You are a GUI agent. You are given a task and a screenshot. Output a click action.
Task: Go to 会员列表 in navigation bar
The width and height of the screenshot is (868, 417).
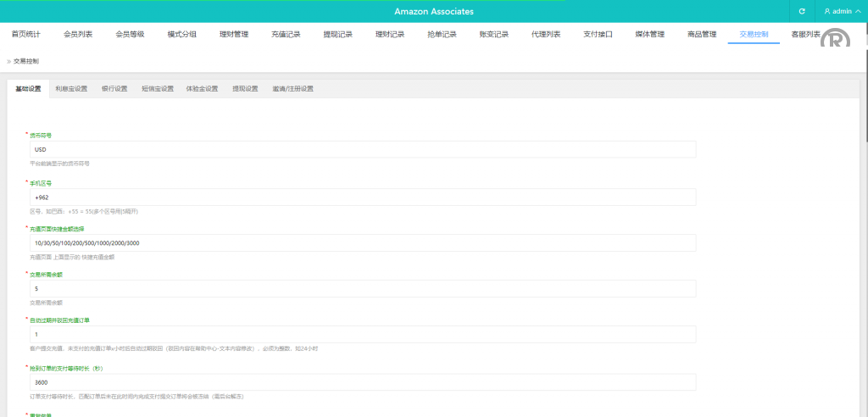coord(78,35)
